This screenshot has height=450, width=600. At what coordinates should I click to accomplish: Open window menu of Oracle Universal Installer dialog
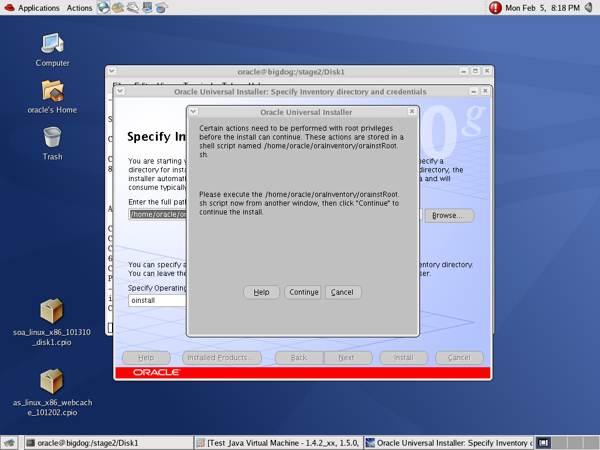click(194, 111)
